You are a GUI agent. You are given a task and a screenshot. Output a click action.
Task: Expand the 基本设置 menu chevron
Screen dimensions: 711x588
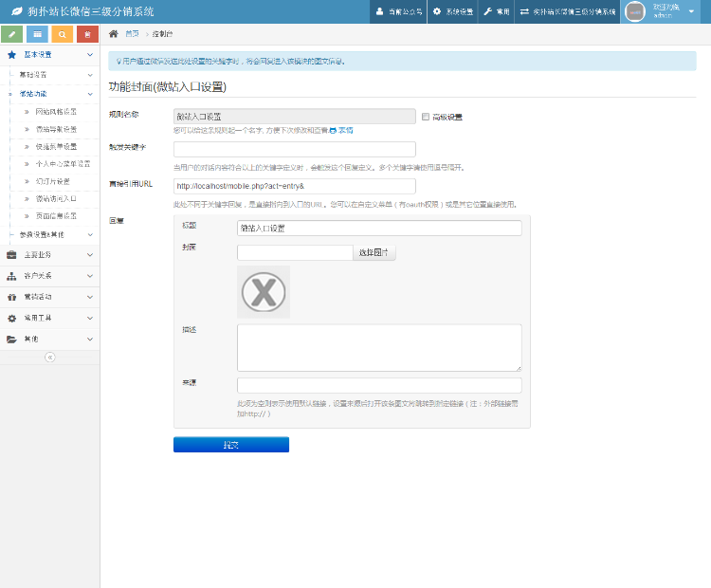[x=90, y=54]
